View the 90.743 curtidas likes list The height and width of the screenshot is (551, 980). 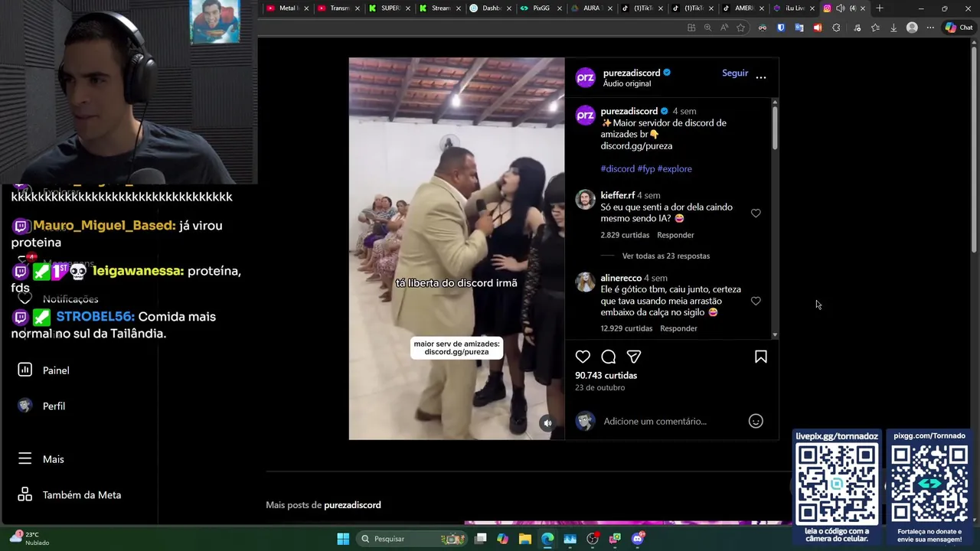(x=606, y=375)
